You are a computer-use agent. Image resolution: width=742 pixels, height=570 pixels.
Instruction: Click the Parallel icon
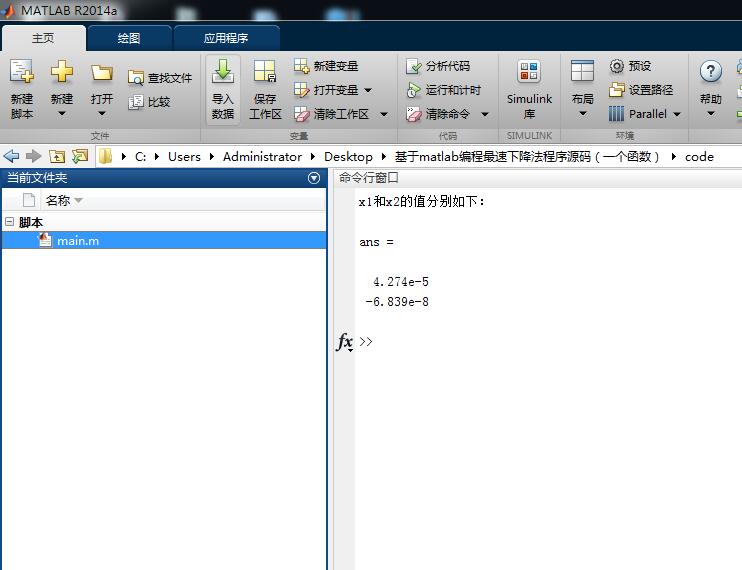[616, 114]
